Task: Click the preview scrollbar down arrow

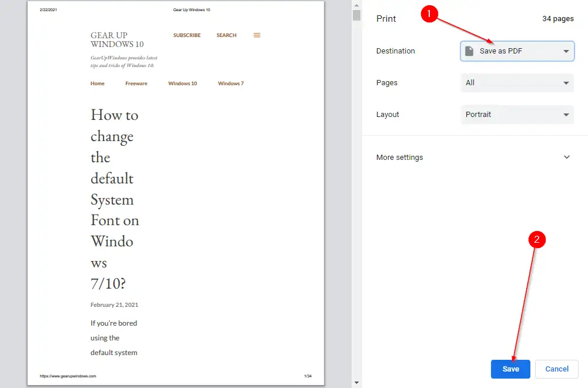Action: (x=357, y=383)
